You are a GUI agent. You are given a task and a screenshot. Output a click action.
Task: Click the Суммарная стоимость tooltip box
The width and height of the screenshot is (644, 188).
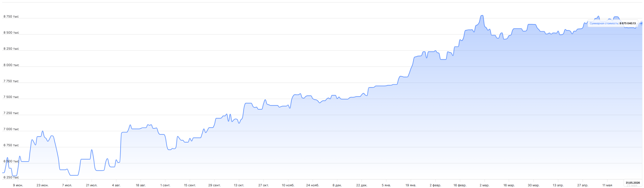(x=613, y=23)
